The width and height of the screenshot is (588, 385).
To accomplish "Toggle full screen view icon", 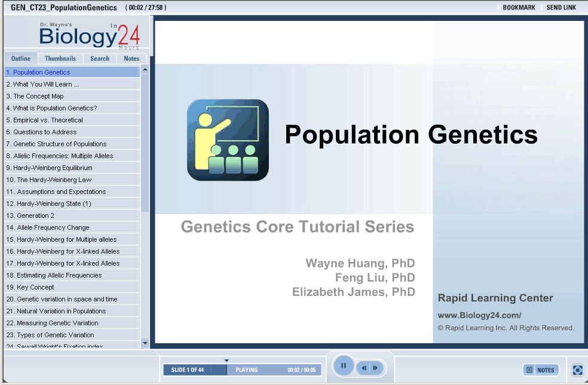I will pyautogui.click(x=577, y=370).
